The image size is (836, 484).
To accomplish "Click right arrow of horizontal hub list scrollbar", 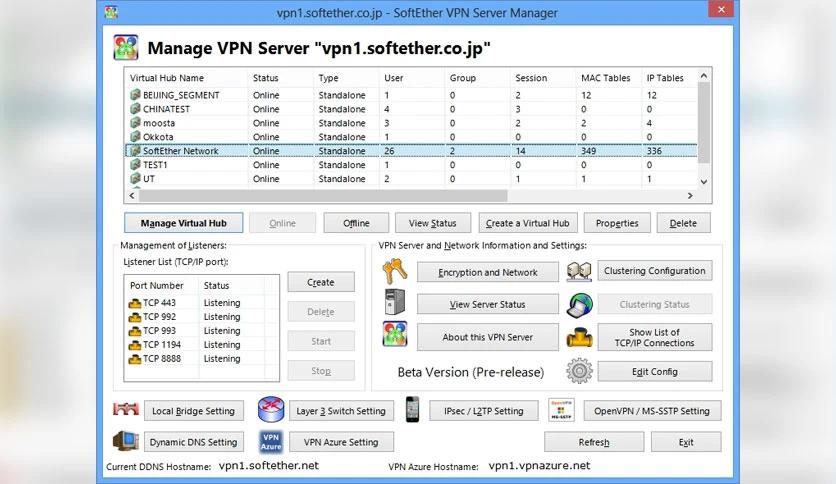I will pos(690,196).
